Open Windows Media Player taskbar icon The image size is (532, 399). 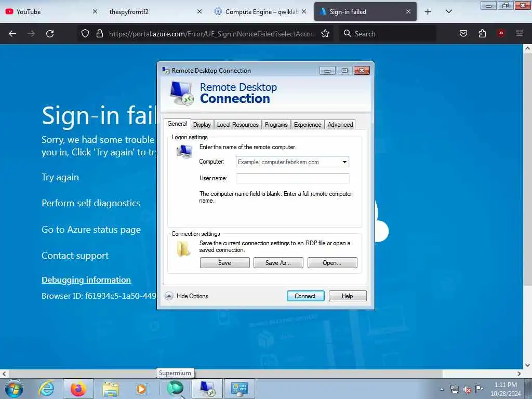tap(141, 389)
